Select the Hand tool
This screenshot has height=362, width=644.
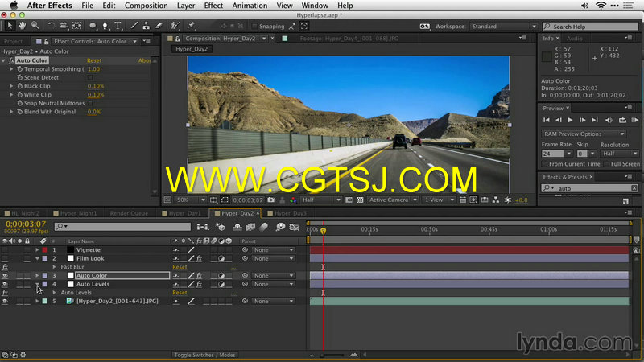coord(23,26)
